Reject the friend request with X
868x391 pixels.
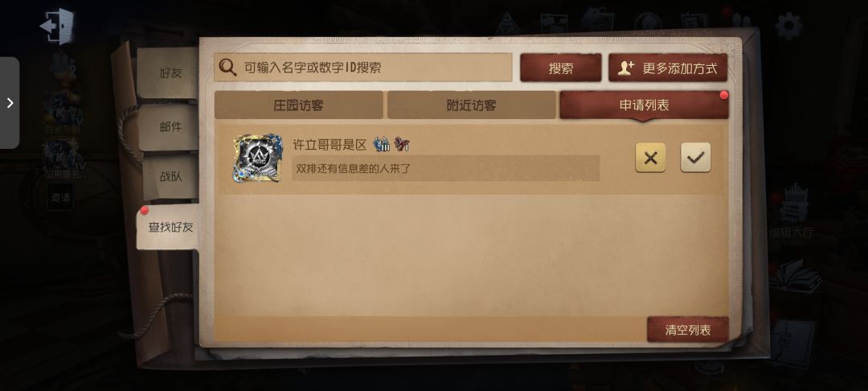pos(650,158)
